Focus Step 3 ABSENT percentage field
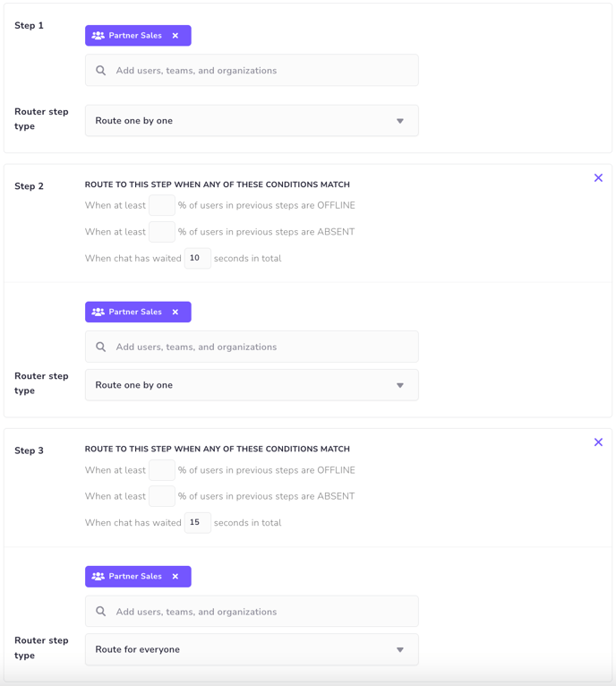Viewport: 616px width, 686px height. [x=162, y=496]
